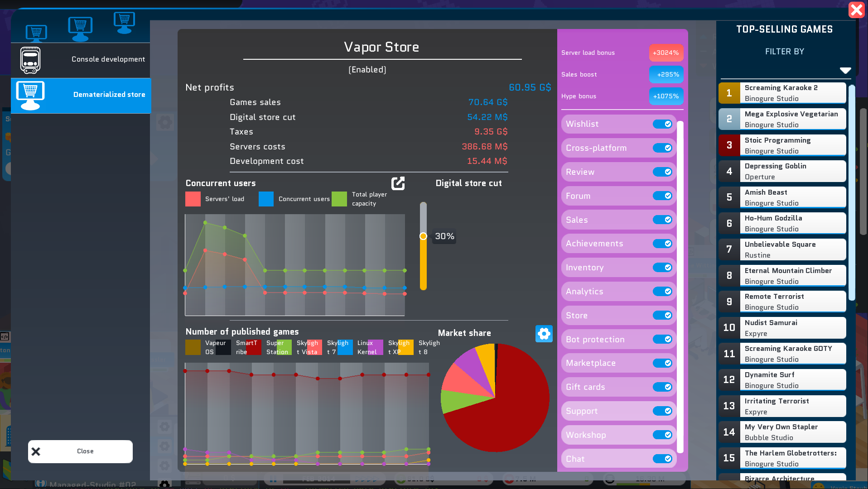Toggle the Sales feature

pos(662,220)
